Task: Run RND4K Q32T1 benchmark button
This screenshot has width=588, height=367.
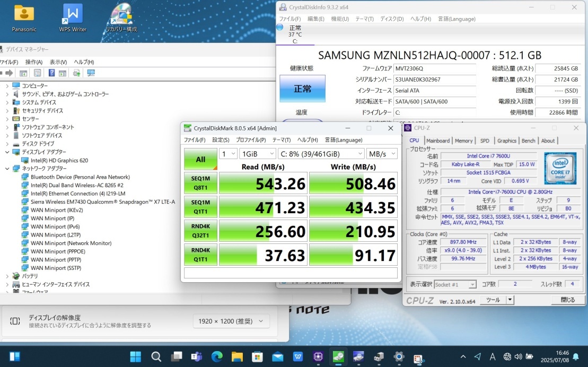Action: (200, 231)
